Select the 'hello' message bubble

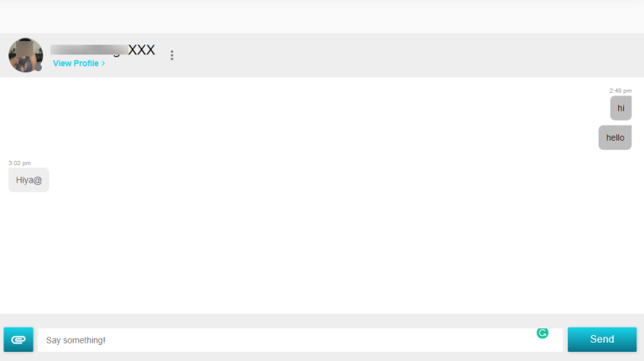pos(615,137)
